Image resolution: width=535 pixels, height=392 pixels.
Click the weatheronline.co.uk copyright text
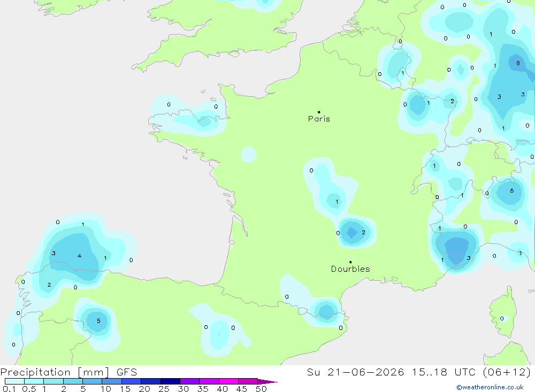tap(490, 387)
